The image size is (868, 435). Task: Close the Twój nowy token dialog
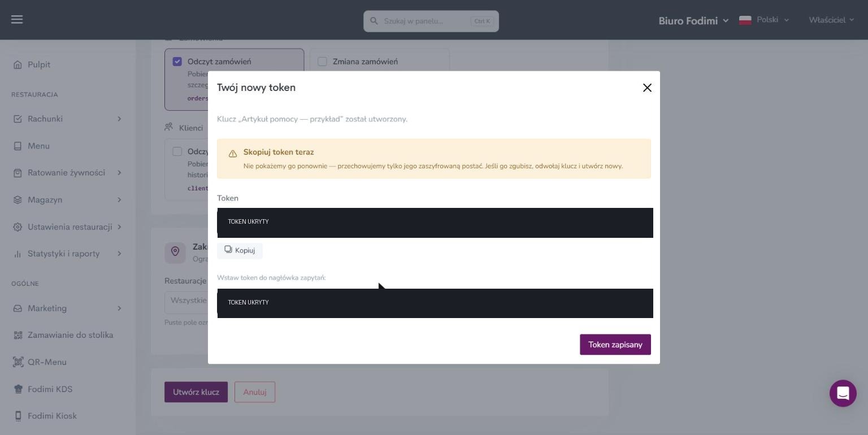647,88
